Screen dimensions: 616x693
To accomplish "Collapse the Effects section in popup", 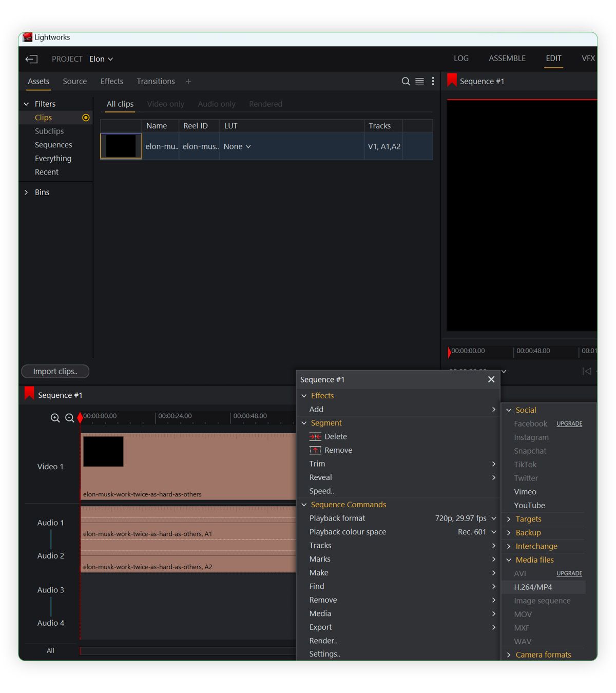I will coord(304,396).
